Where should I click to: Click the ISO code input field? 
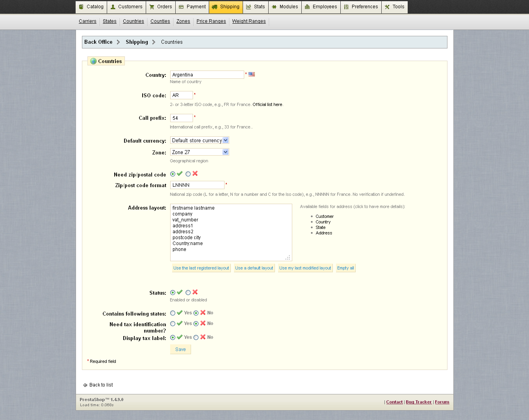pos(182,95)
